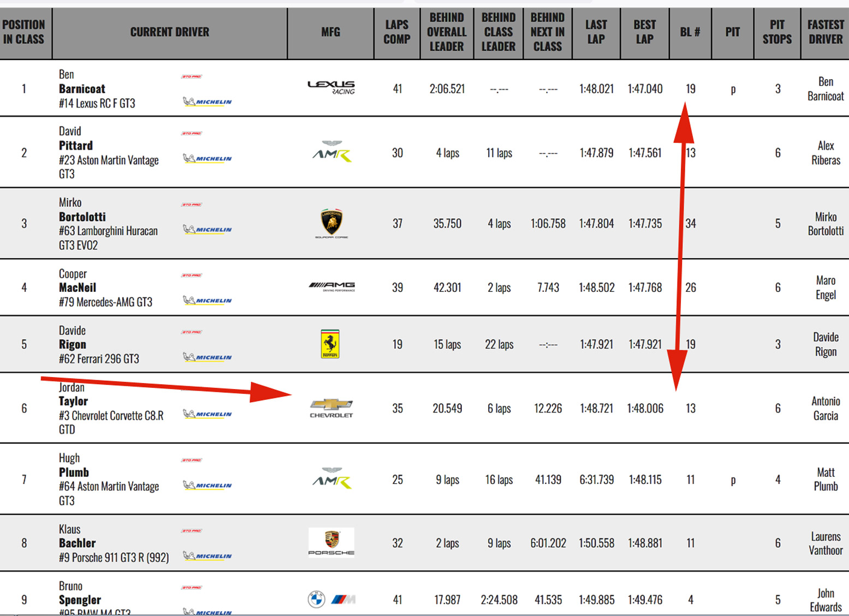Click the Laps Comp column header

point(396,32)
